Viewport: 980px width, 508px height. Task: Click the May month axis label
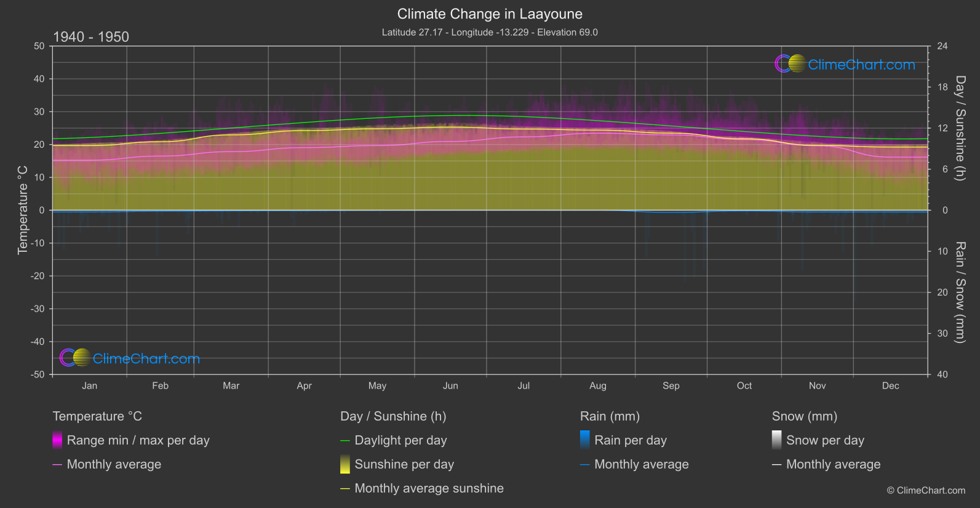coord(377,385)
